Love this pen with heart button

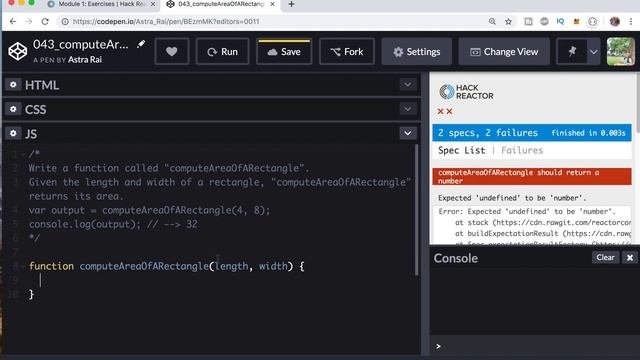(172, 51)
